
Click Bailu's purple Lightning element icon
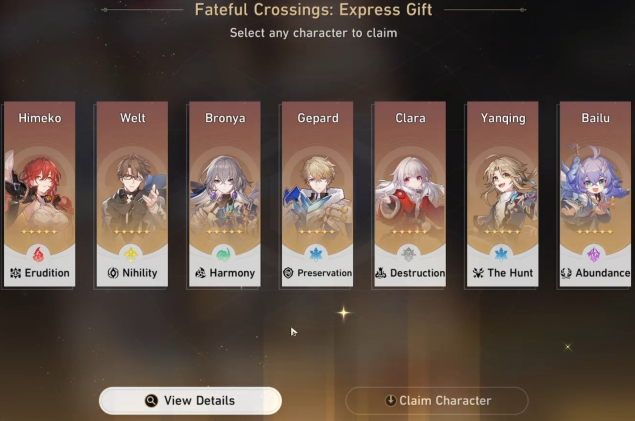click(x=594, y=254)
